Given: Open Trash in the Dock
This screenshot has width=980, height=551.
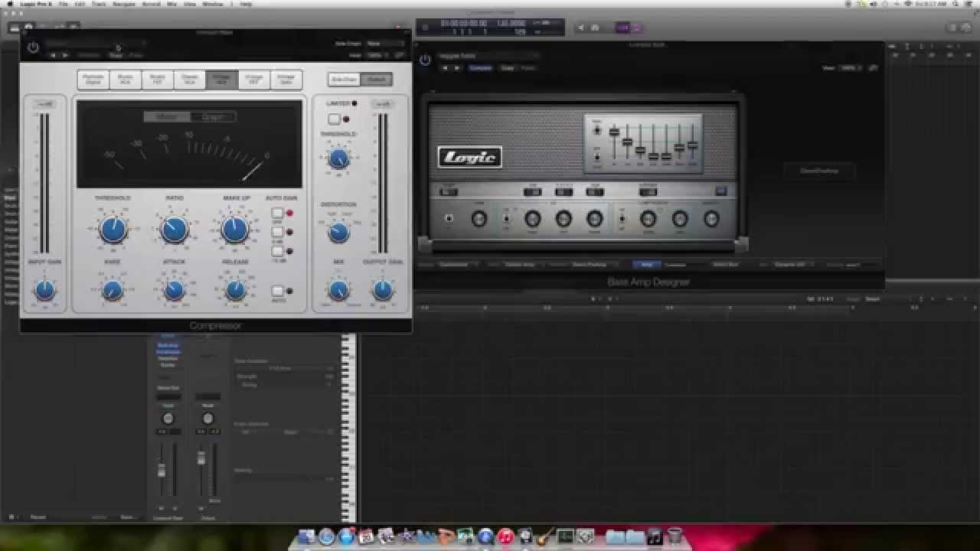Looking at the screenshot, I should [x=675, y=536].
